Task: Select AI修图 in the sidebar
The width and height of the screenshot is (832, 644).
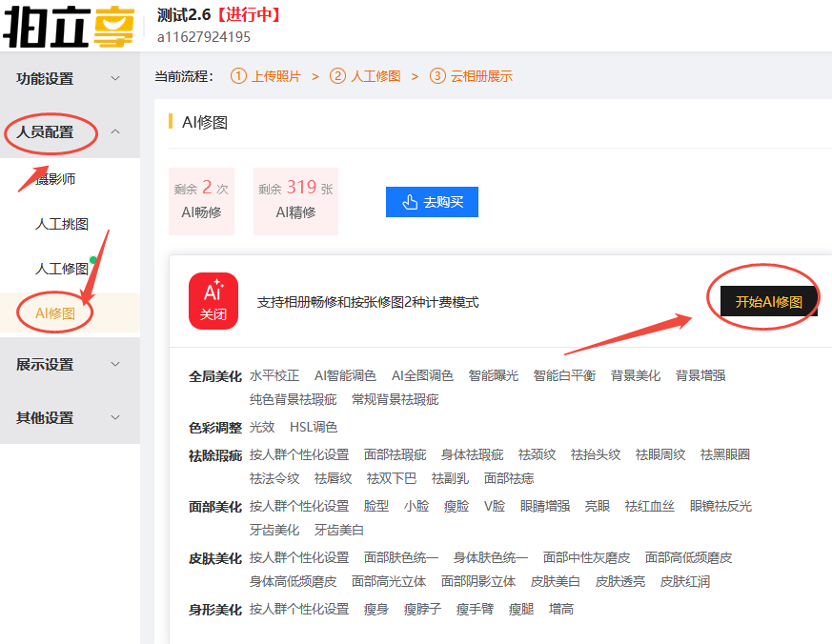Action: (x=55, y=313)
